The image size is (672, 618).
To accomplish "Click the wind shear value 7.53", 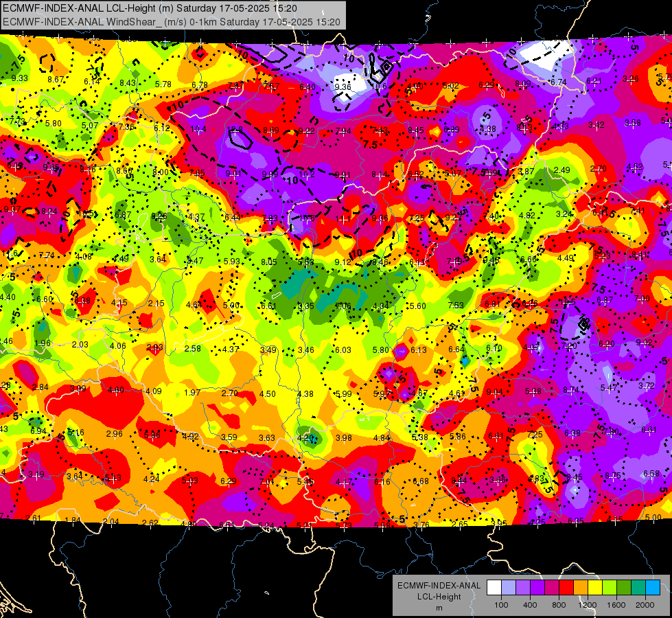I will click(456, 305).
